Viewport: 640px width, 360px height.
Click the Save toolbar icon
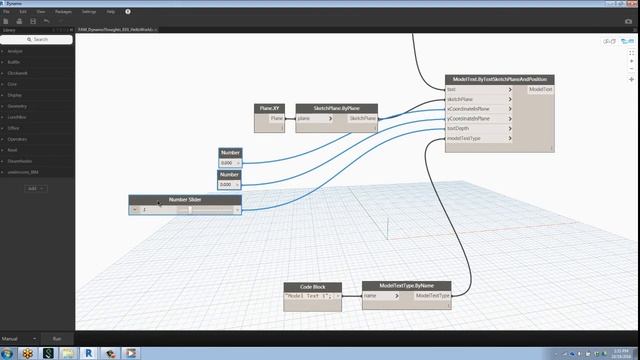[33, 21]
